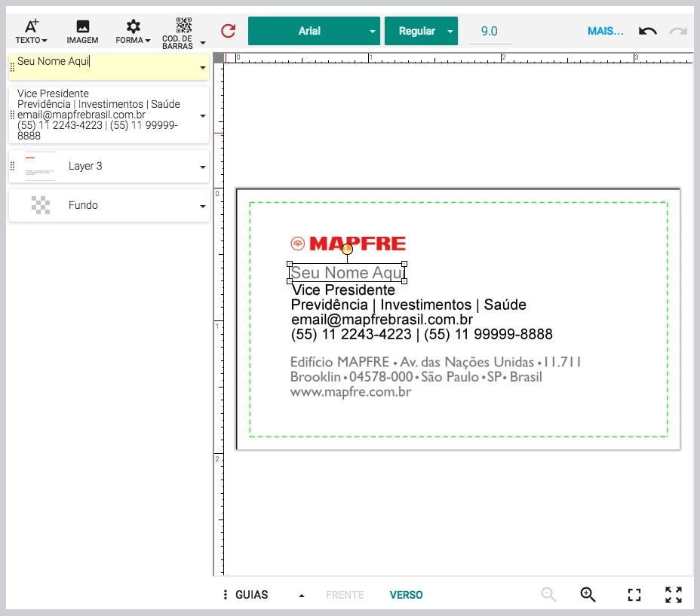This screenshot has height=616, width=700.
Task: Click the Brooklin 04578-000 address line
Action: point(416,377)
